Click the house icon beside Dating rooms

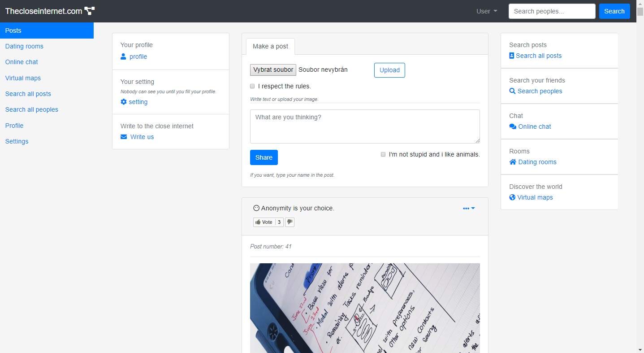(x=513, y=162)
